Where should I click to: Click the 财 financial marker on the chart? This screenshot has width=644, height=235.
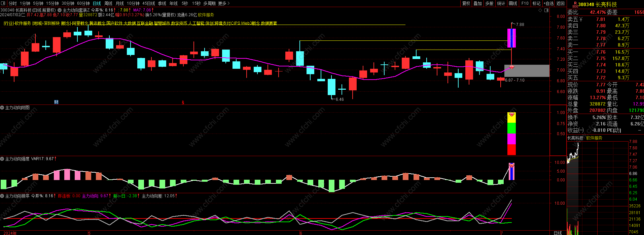(x=56, y=102)
